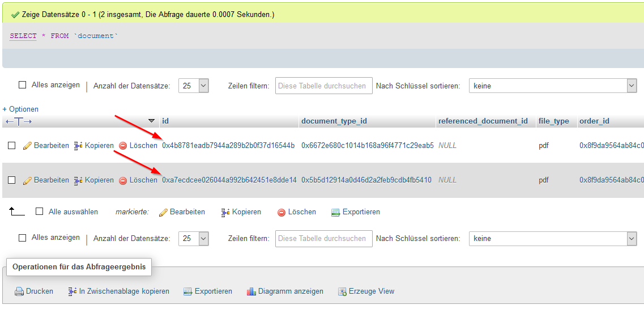Click cell 0x5b5d12914a0d46d2a2feb9cdb4fb5410
This screenshot has width=644, height=313.
(x=366, y=180)
